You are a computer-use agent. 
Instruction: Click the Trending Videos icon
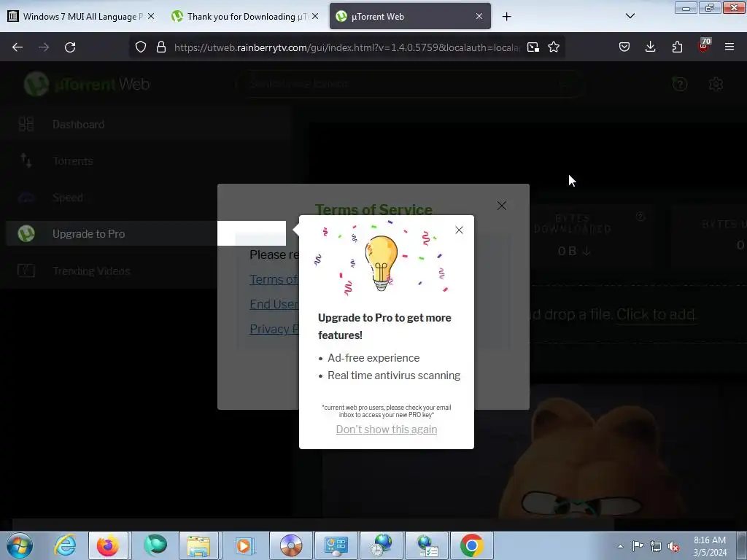(26, 271)
